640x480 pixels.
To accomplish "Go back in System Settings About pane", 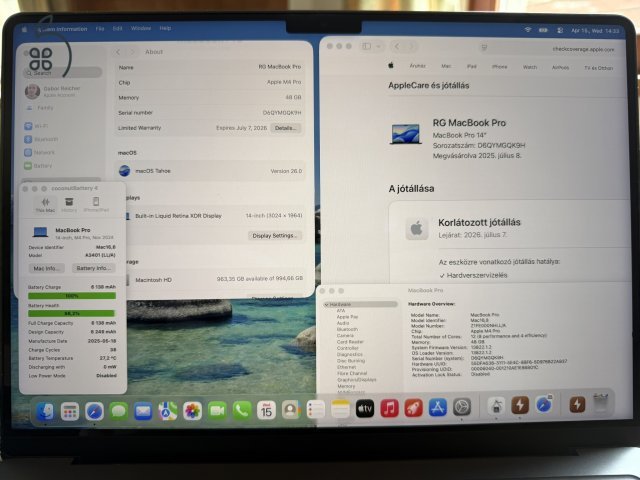I will (x=118, y=52).
